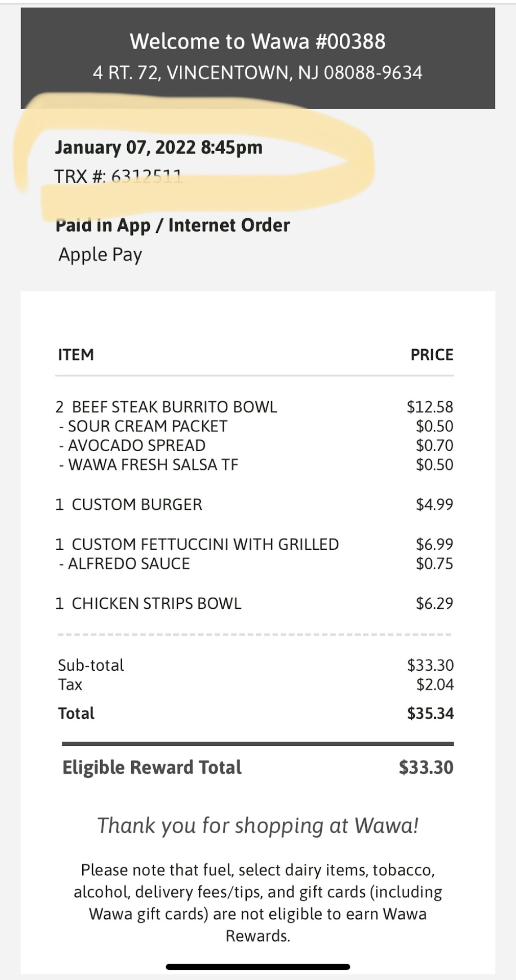This screenshot has width=516, height=980.
Task: Tap the ITEM column header
Action: (76, 355)
